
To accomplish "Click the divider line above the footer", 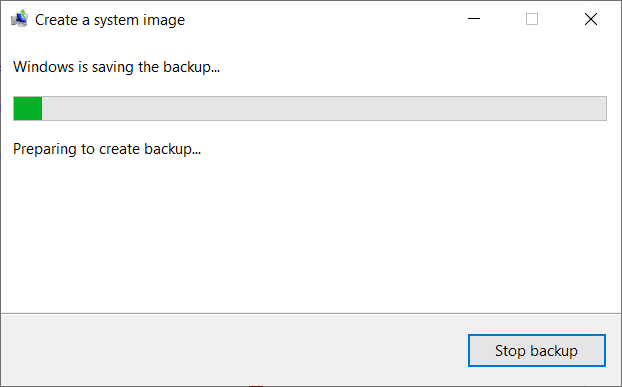I will pos(311,313).
